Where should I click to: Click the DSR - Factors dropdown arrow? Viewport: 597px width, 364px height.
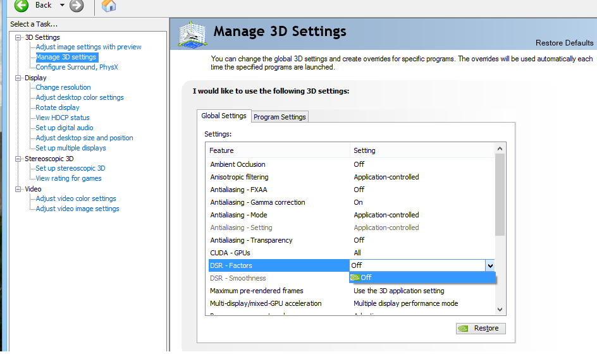point(490,265)
